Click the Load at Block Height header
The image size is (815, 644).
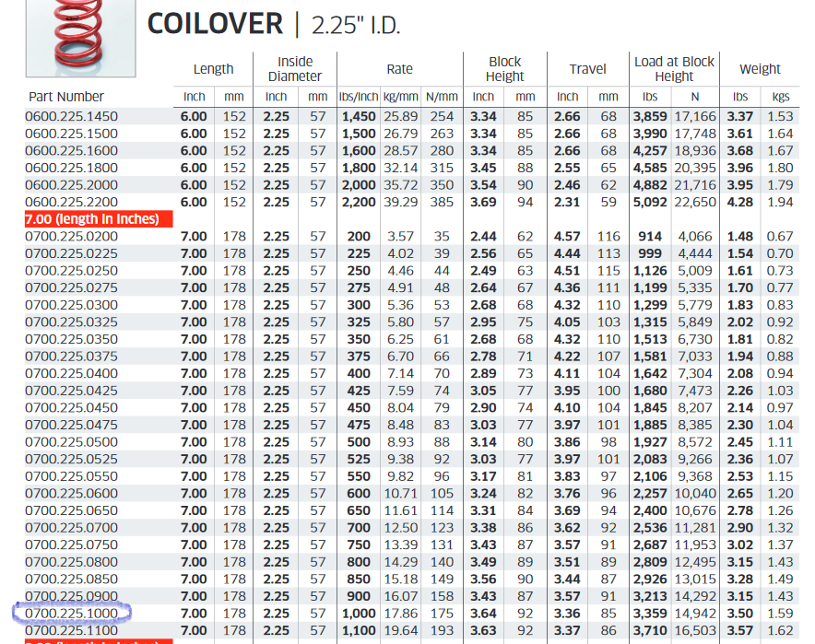(x=674, y=69)
